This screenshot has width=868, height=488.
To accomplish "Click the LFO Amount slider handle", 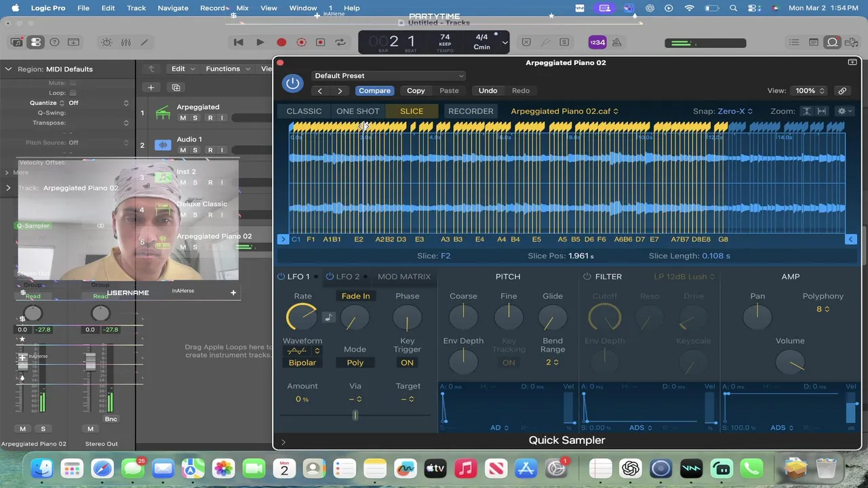I will click(x=355, y=415).
